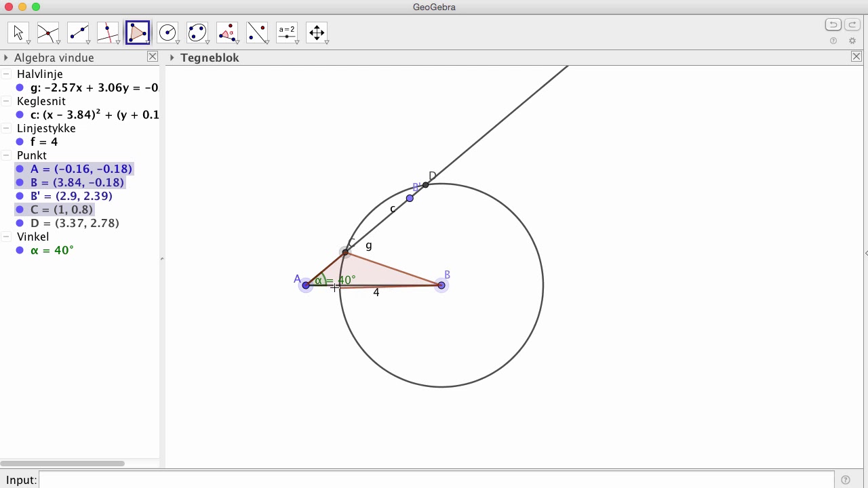Click inside the Input field

436,480
